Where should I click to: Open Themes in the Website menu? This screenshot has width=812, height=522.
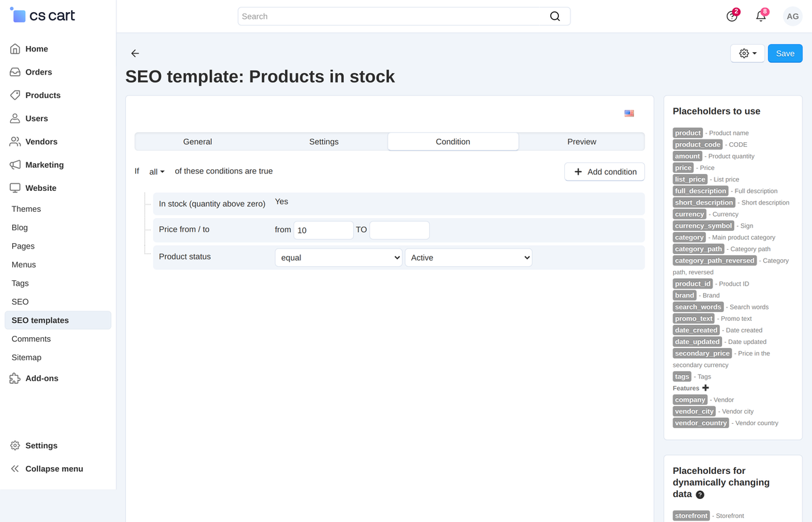coord(26,209)
